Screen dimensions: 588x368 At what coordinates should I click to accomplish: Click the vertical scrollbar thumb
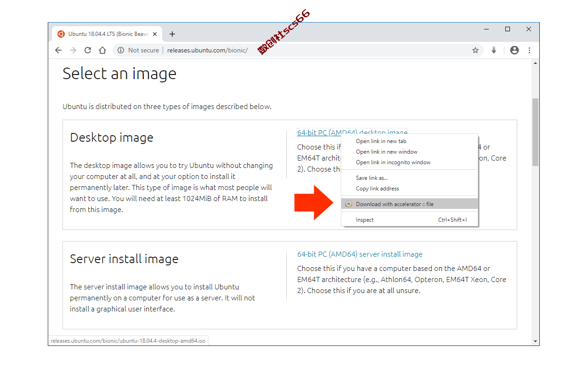click(535, 132)
